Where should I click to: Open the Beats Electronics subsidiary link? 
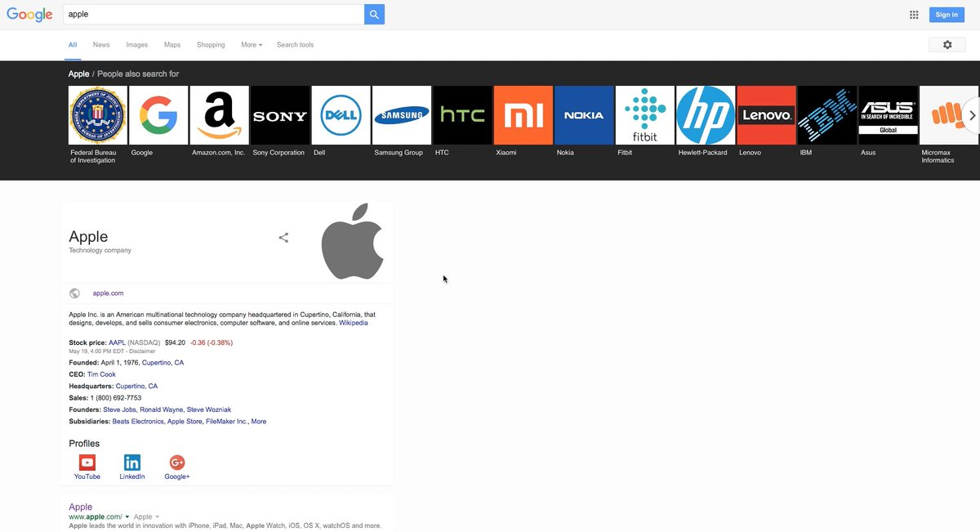pyautogui.click(x=138, y=422)
